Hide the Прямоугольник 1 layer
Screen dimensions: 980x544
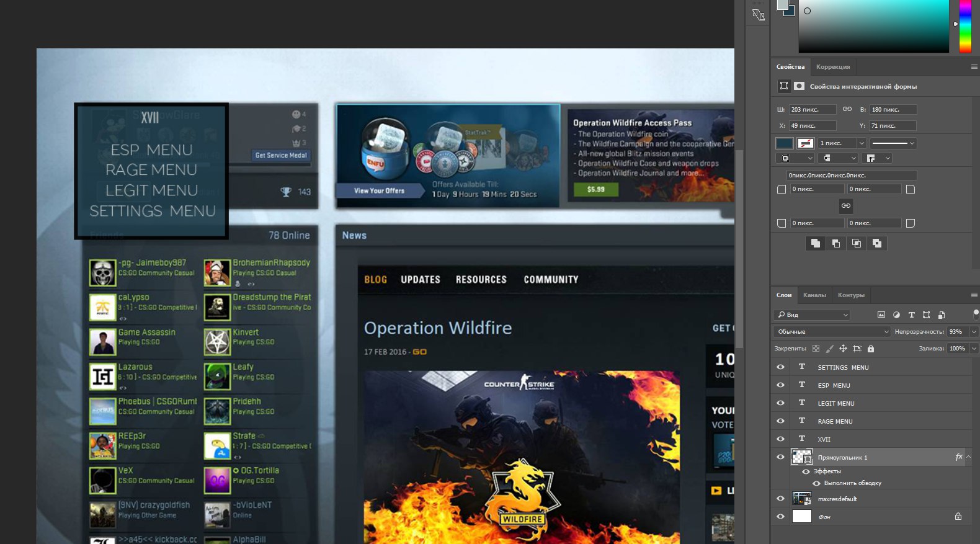[780, 457]
